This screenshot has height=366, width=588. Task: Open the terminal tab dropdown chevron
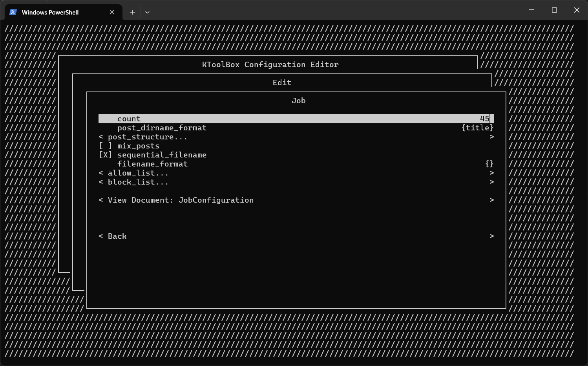(x=147, y=12)
